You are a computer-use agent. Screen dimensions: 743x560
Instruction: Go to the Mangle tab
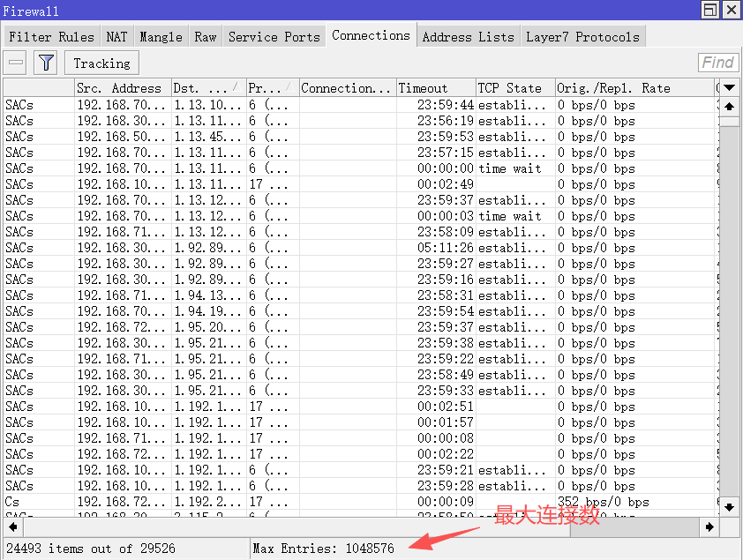point(161,37)
